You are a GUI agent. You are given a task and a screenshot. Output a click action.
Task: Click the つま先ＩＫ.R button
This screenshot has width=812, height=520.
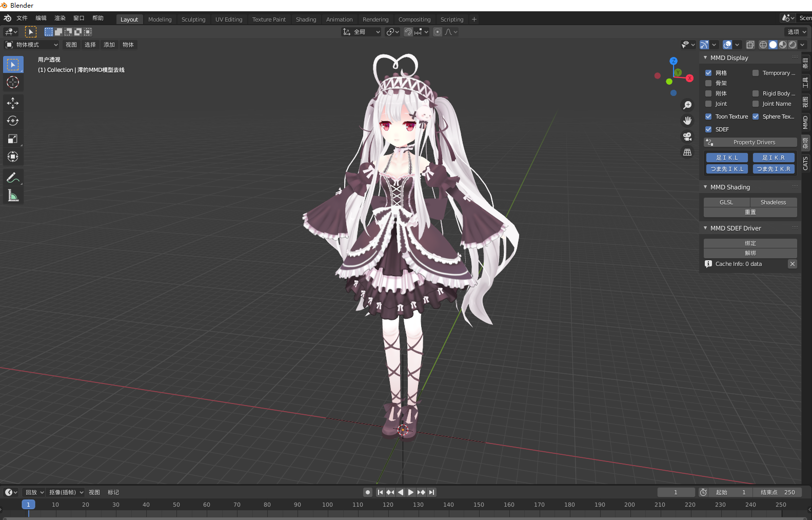point(774,169)
